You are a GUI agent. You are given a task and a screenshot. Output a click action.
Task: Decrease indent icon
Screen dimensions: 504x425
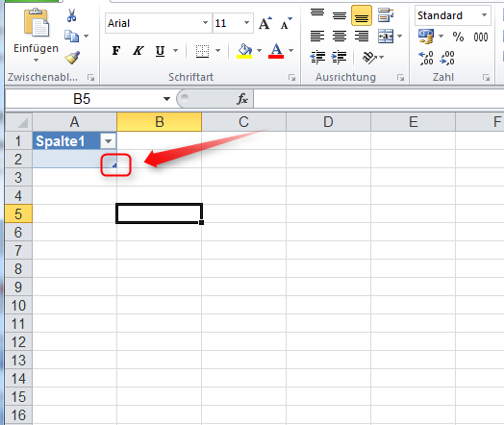317,57
